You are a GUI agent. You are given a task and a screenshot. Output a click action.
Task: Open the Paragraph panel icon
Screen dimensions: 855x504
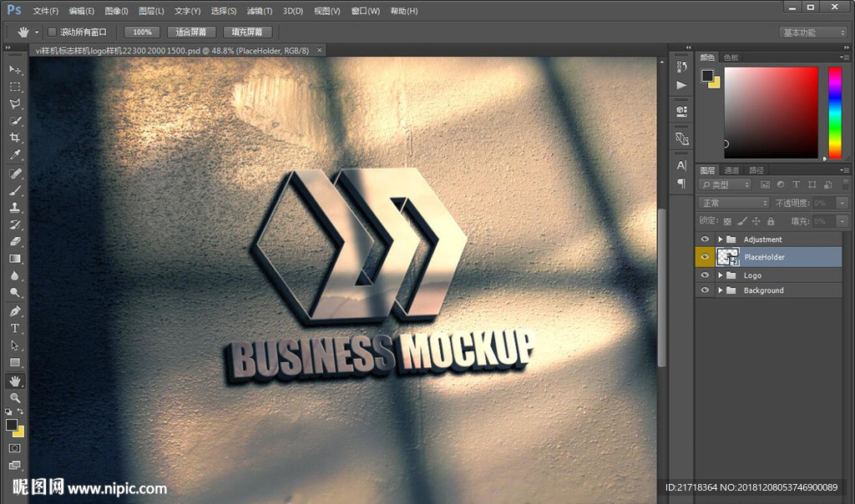pos(681,184)
